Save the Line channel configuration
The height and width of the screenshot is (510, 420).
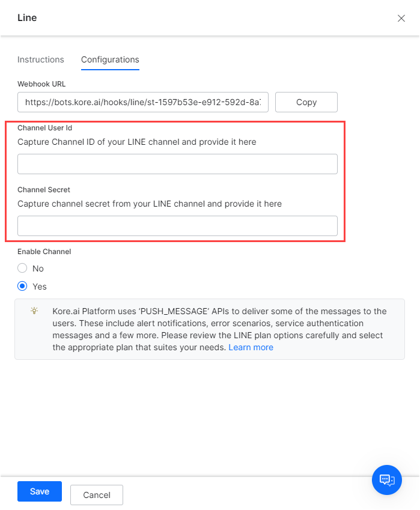[39, 491]
